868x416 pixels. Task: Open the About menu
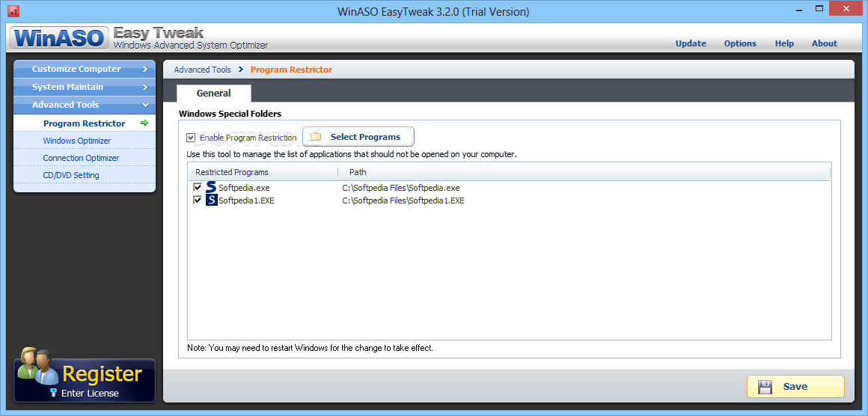(x=825, y=43)
